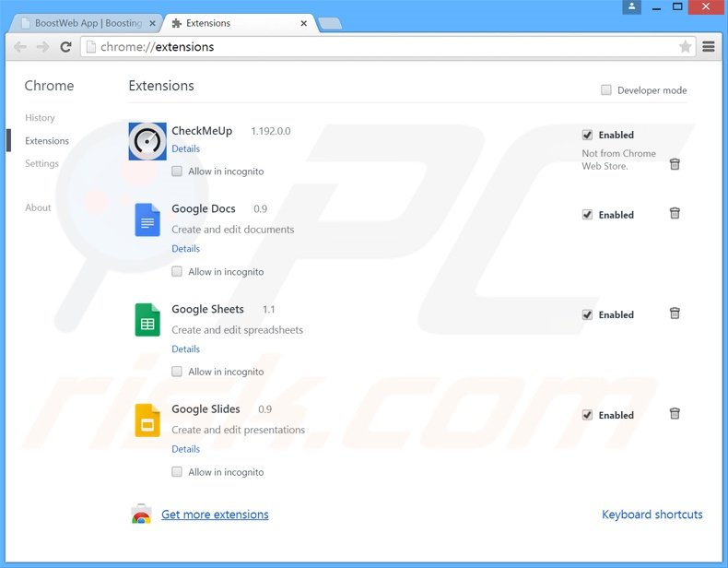Go to Settings in the sidebar
The image size is (728, 568).
pos(41,163)
